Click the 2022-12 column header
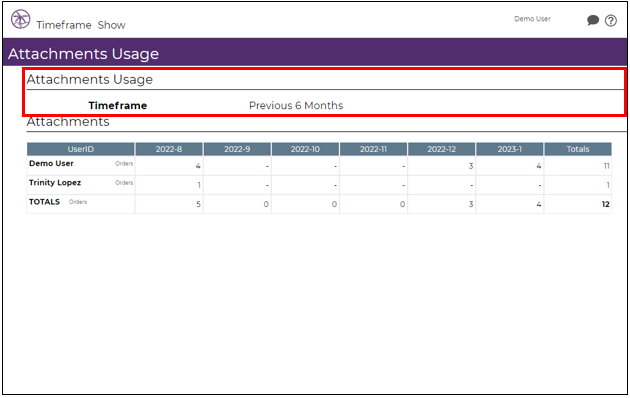This screenshot has height=398, width=630. point(442,149)
